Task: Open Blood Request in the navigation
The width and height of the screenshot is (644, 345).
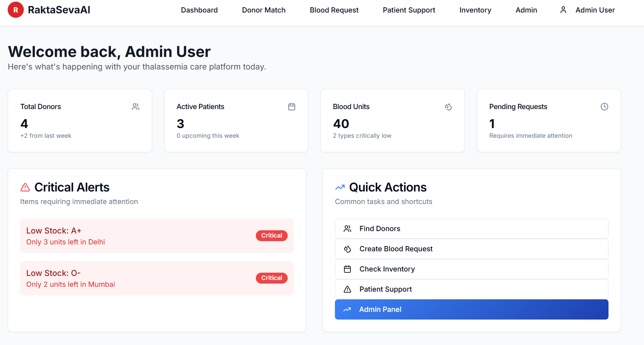Action: point(334,10)
